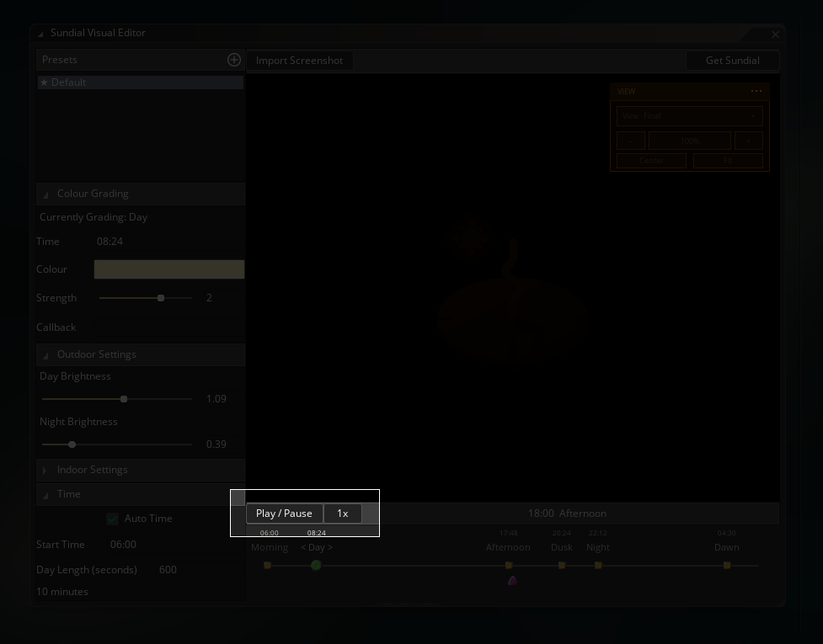Select the green Day timeline marker
The height and width of the screenshot is (644, 823).
tap(316, 566)
